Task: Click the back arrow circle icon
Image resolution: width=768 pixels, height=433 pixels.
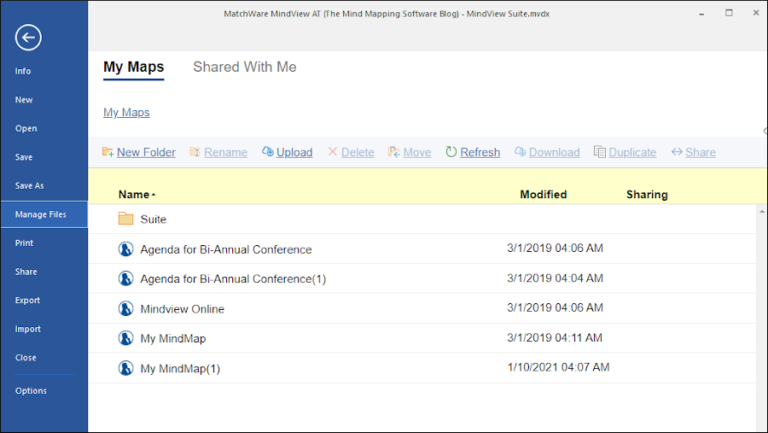Action: click(x=29, y=38)
